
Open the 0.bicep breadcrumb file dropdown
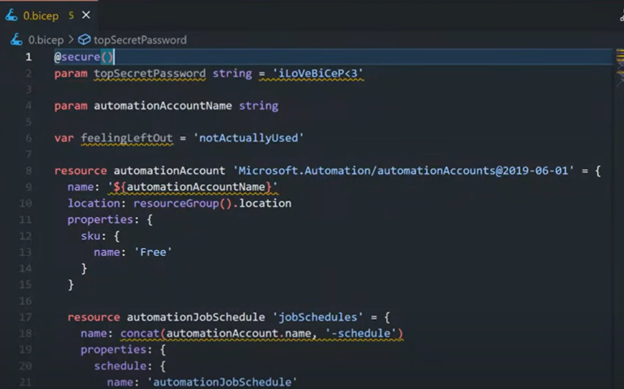tap(46, 40)
